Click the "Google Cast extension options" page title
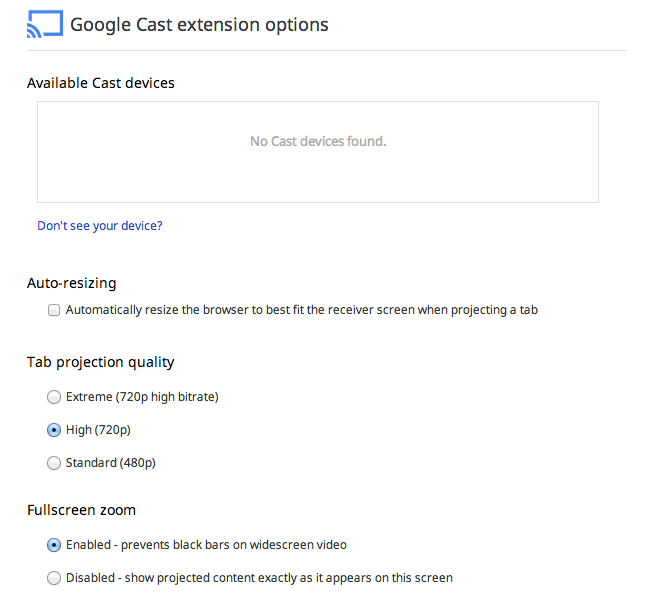The image size is (653, 611). tap(199, 25)
